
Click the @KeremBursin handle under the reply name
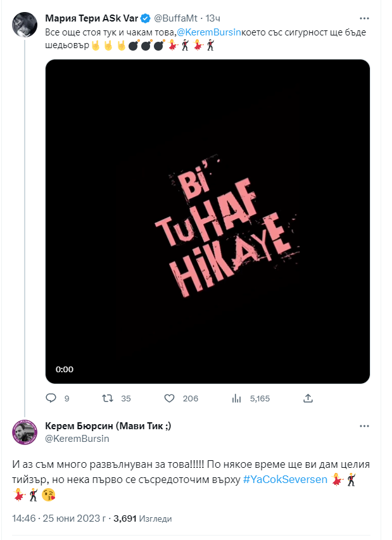click(77, 438)
